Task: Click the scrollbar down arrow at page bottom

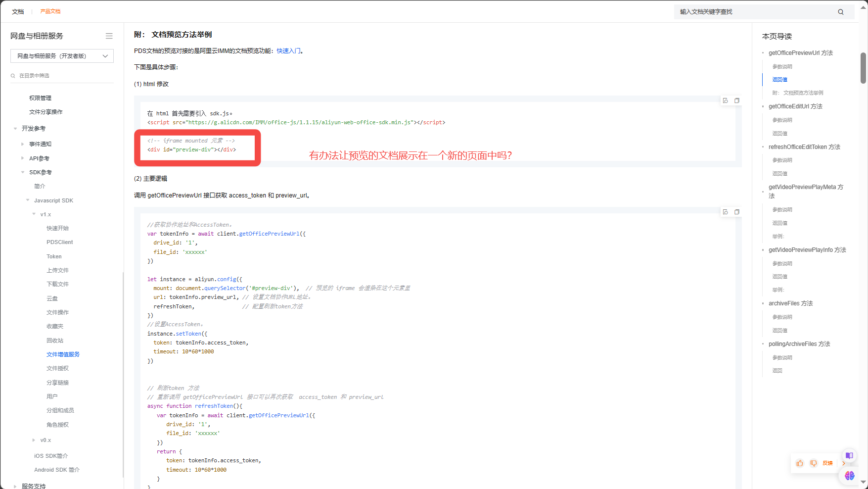Action: tap(864, 482)
